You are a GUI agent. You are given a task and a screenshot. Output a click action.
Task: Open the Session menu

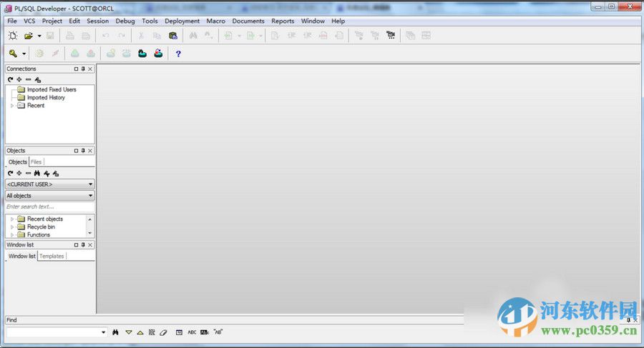[98, 21]
